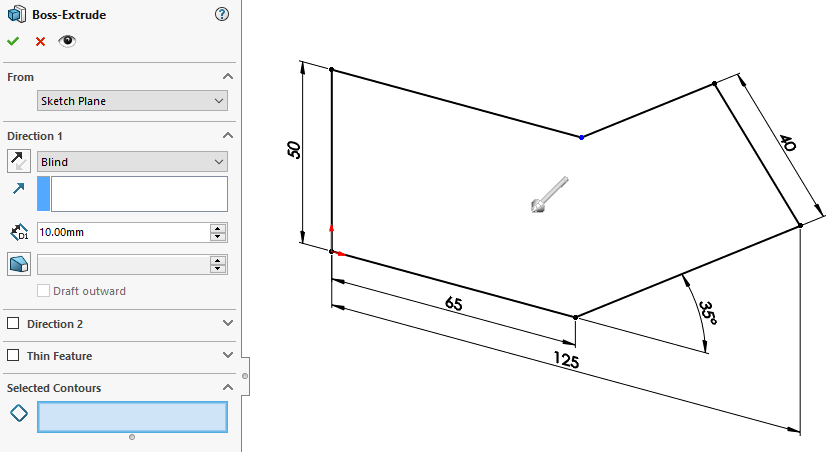Collapse the Selected Contours section
Viewport: 833px width, 452px height.
pos(228,387)
